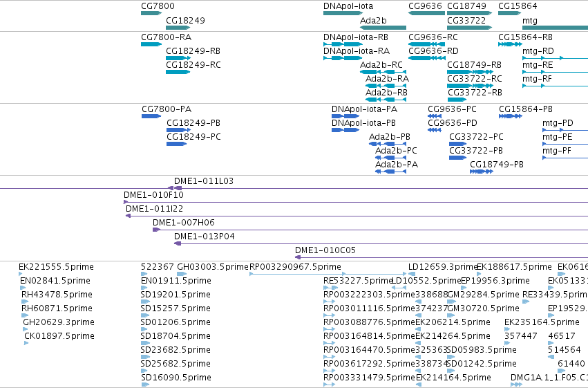Click EST RE53227.5prime

pos(331,288)
